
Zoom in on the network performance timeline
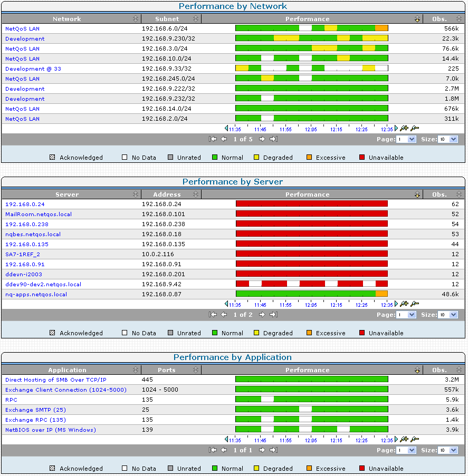[404, 128]
